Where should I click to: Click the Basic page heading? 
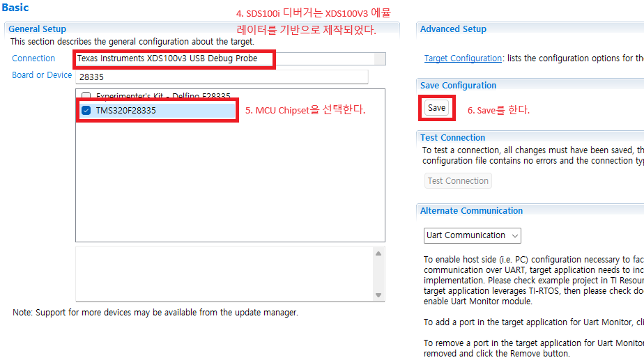(15, 8)
